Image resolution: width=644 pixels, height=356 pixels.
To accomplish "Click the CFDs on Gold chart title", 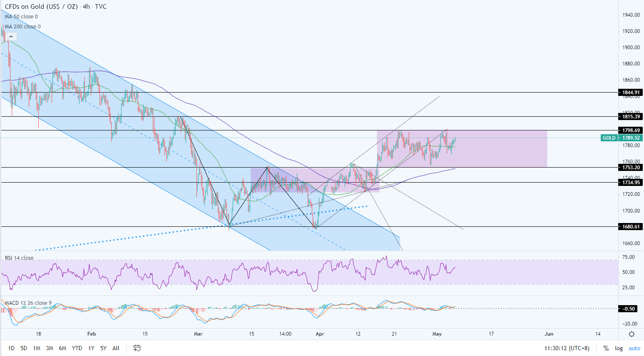I will tap(56, 7).
